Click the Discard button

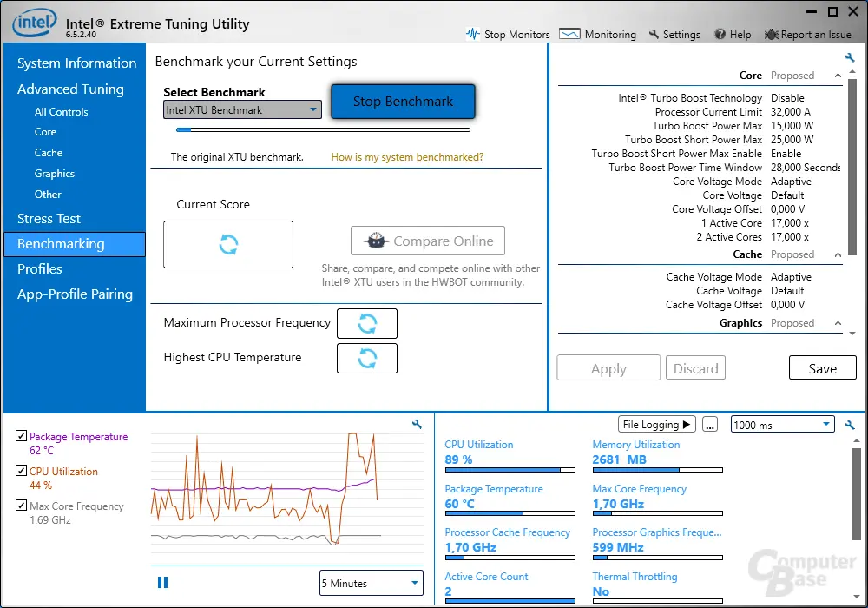point(695,368)
